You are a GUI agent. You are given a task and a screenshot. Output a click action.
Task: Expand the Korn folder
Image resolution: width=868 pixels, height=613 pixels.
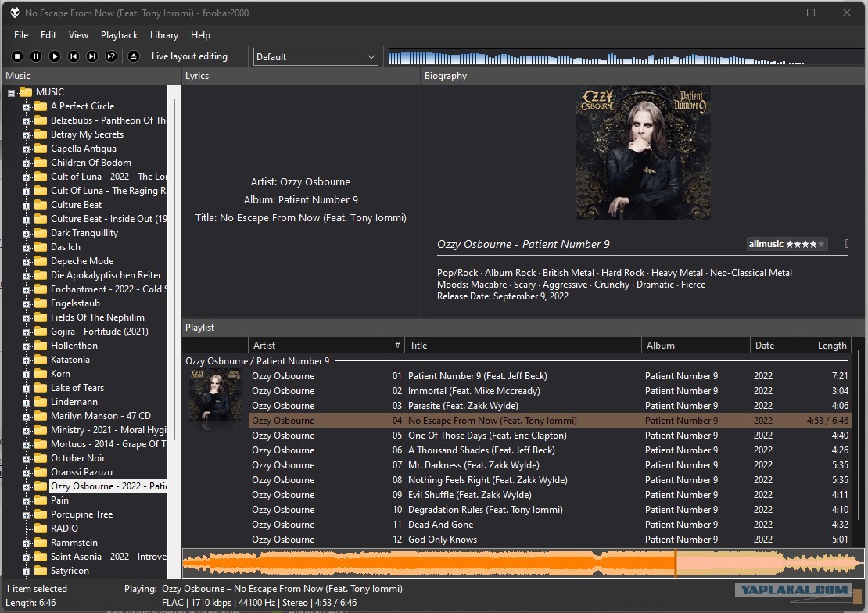[x=26, y=375]
